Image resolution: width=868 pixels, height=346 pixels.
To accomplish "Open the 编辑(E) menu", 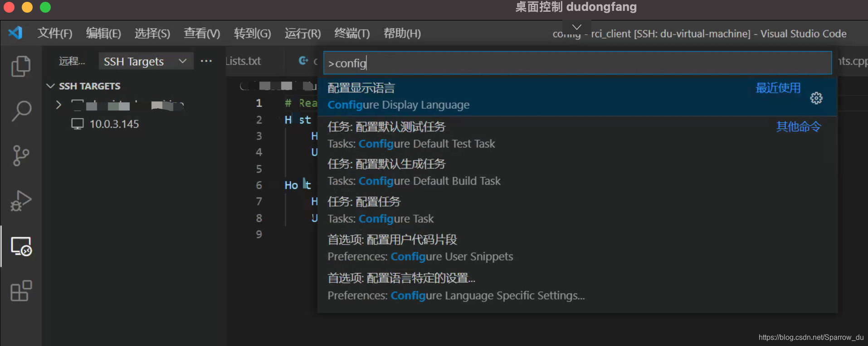I will click(103, 34).
